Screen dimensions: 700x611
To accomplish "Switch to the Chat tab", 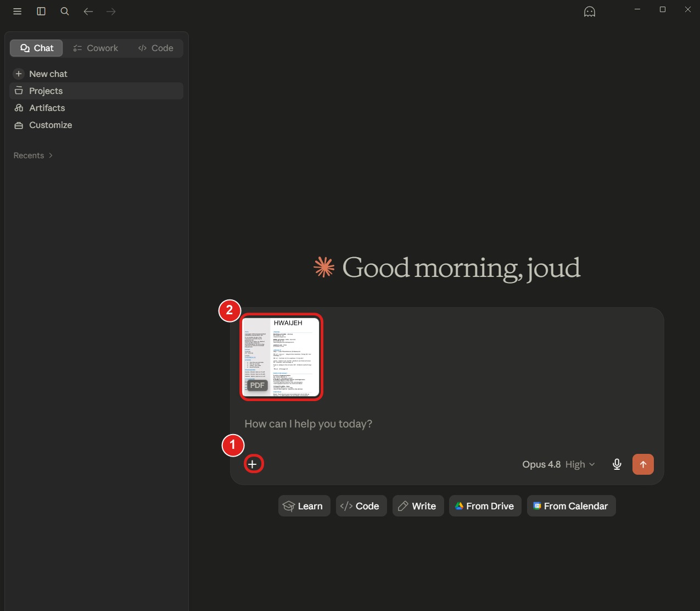I will click(37, 48).
